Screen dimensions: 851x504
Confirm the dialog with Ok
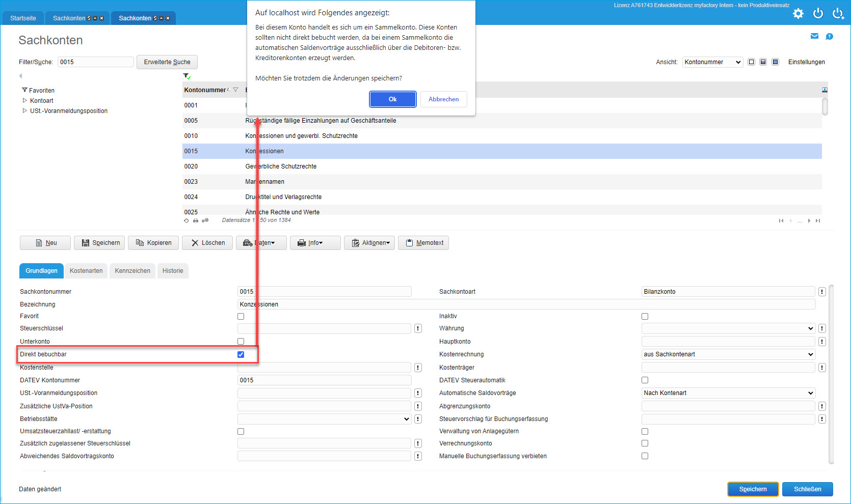point(392,99)
